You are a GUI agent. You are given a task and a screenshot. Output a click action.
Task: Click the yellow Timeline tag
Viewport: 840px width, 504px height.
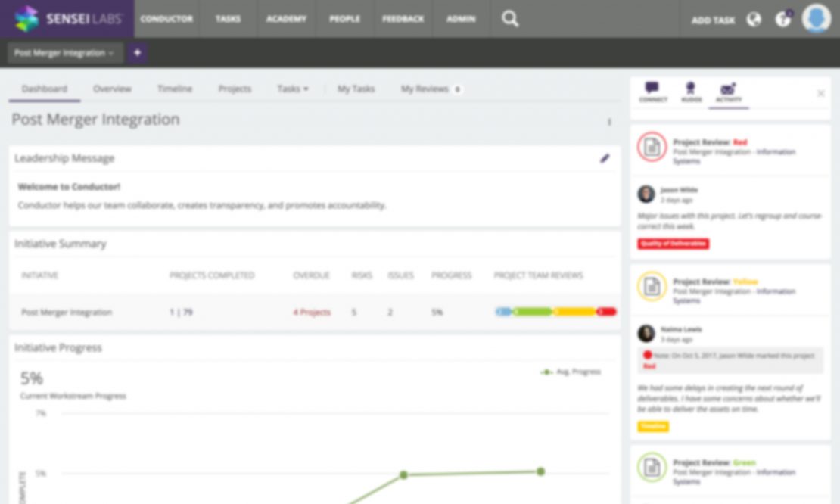tap(652, 426)
